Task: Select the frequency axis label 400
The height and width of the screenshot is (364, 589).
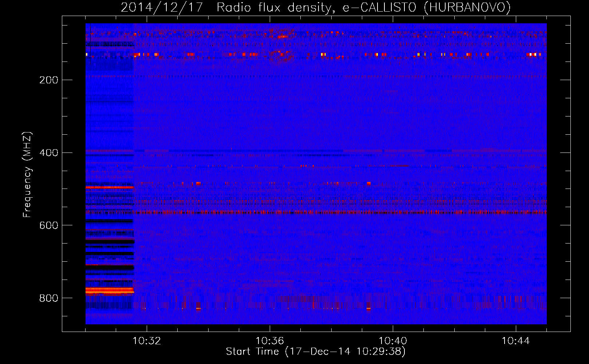Action: coord(49,153)
